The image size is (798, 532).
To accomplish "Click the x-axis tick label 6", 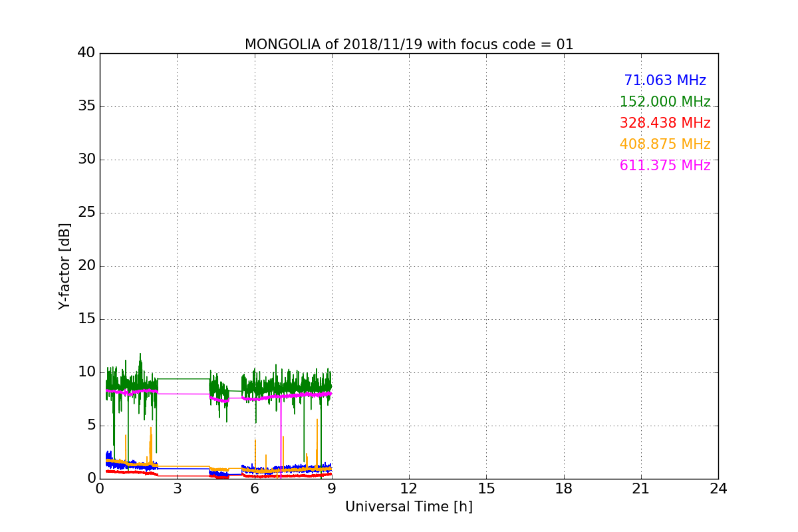I will 254,489.
